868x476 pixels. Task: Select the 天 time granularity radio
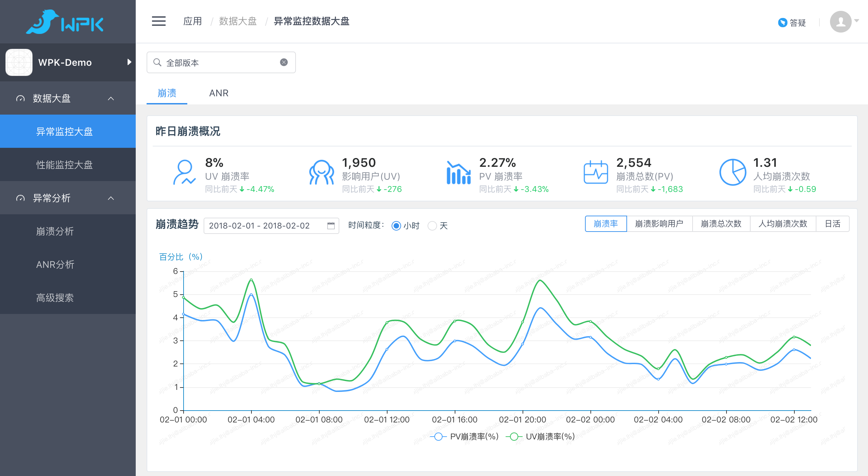pyautogui.click(x=432, y=226)
